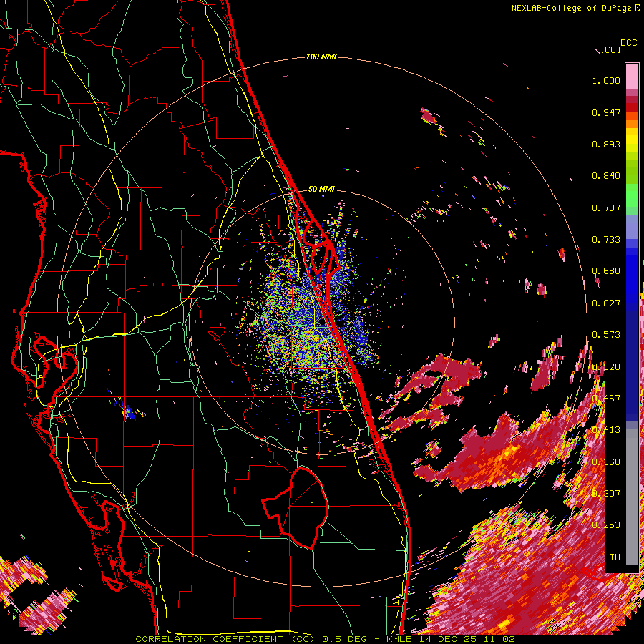Click the 100 NMI range ring label
This screenshot has width=644, height=644.
[x=321, y=57]
